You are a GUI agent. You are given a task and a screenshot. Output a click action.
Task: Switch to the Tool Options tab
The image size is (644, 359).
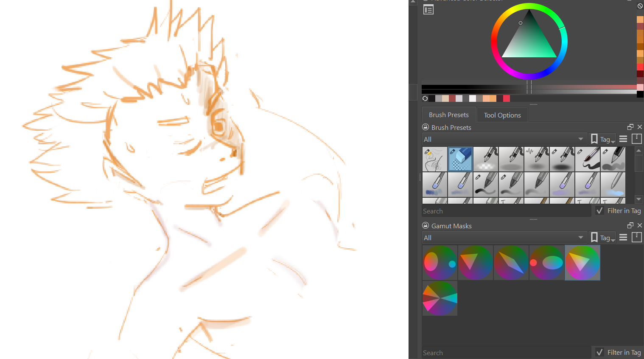502,115
